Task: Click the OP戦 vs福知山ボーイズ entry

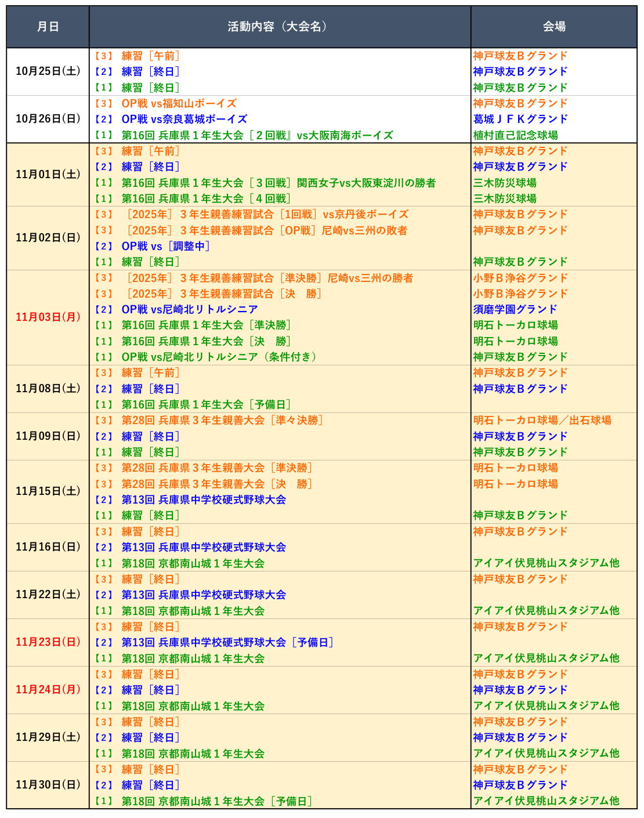Action: (179, 103)
